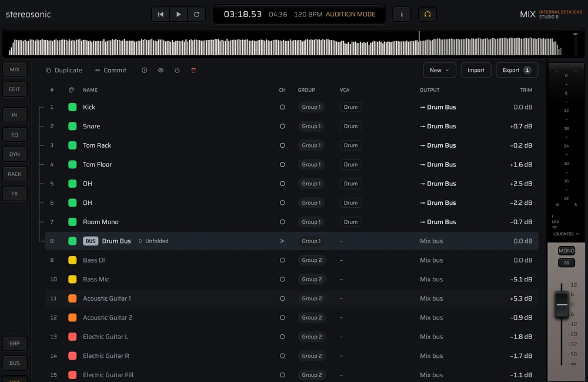Click the master fader handle
The height and width of the screenshot is (382, 588).
click(x=562, y=304)
